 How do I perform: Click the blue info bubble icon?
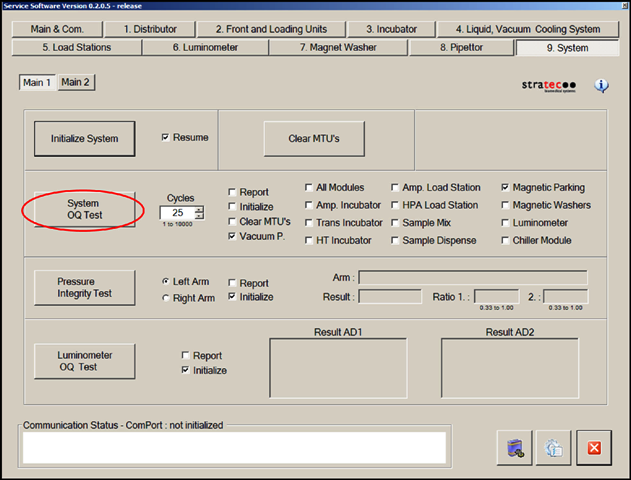pyautogui.click(x=601, y=85)
